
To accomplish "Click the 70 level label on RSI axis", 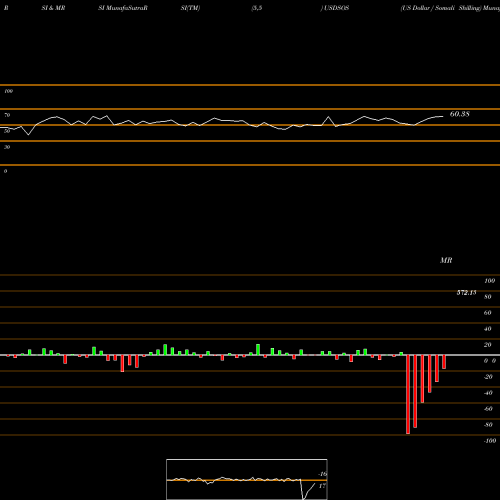I will (x=7, y=115).
